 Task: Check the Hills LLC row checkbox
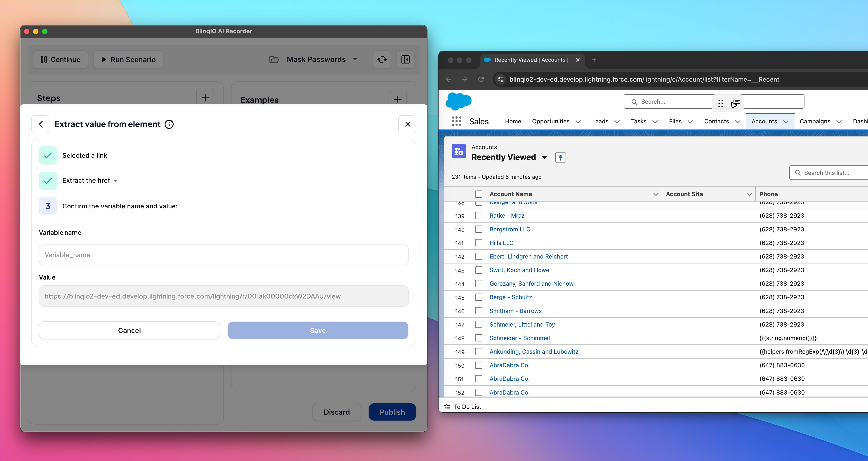[x=479, y=243]
